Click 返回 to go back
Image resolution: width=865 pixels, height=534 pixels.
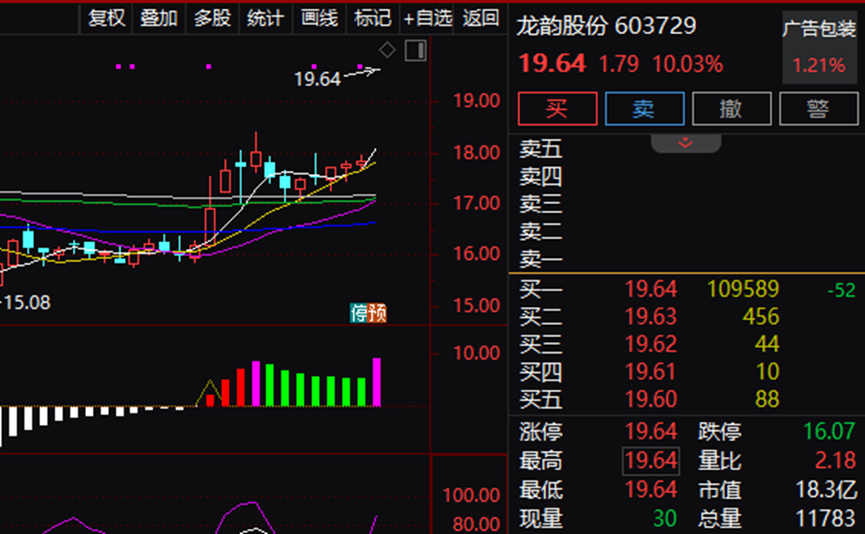click(481, 18)
